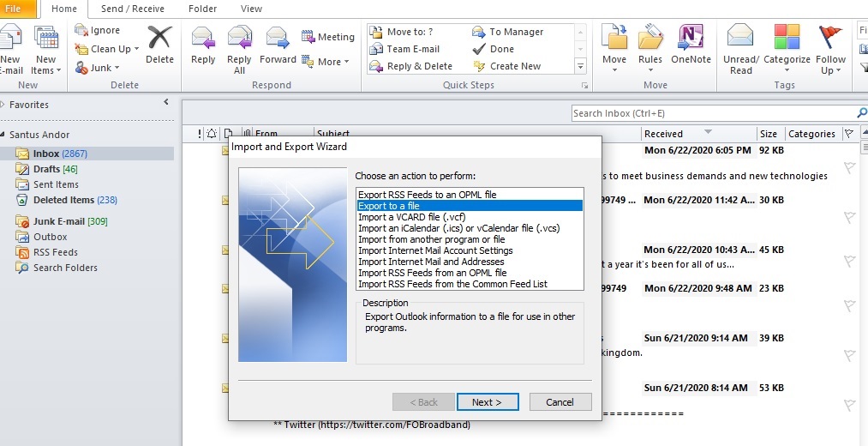Flag the Sun 8:14 AM message
Viewport: 868px width, 446px height.
coord(849,405)
